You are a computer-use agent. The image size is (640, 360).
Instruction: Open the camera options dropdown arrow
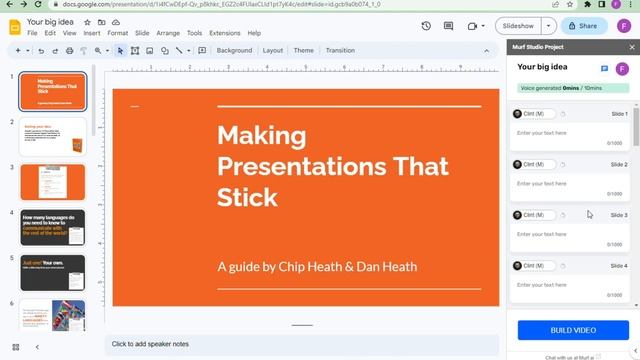(x=483, y=26)
